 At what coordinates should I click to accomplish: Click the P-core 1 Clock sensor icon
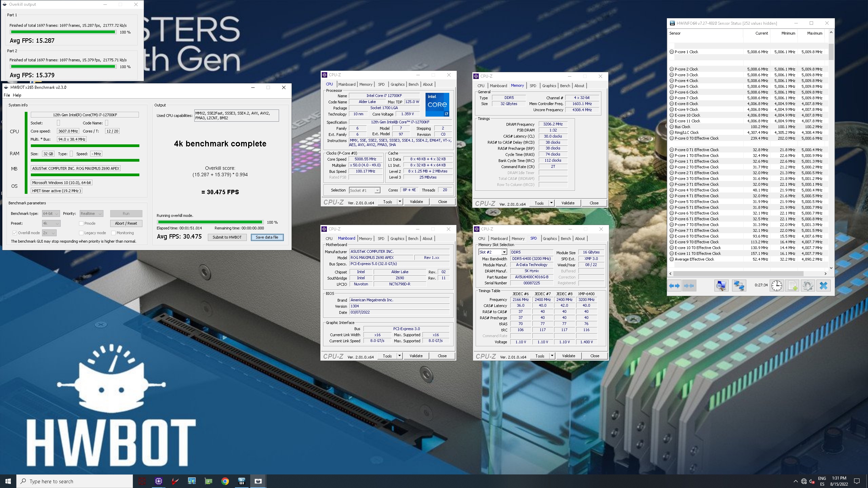click(x=672, y=52)
